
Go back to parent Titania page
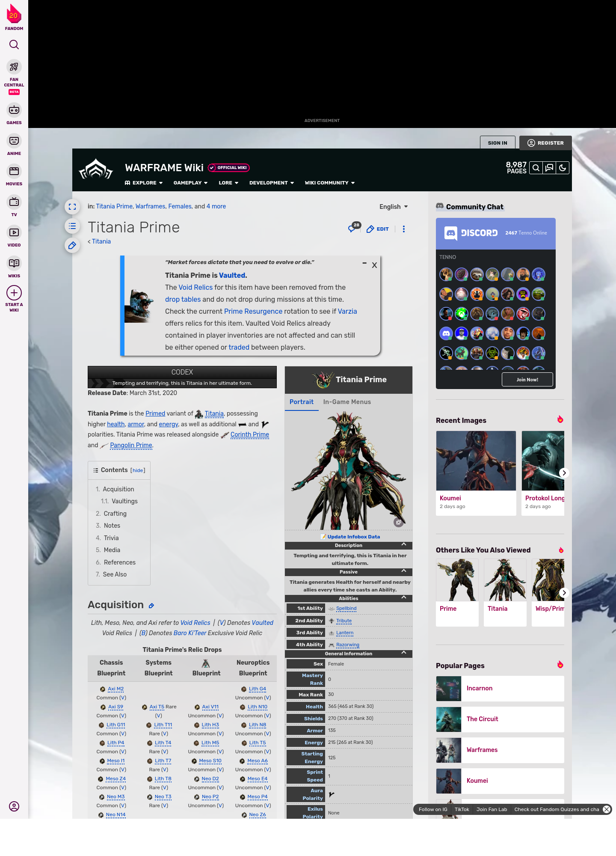(101, 241)
